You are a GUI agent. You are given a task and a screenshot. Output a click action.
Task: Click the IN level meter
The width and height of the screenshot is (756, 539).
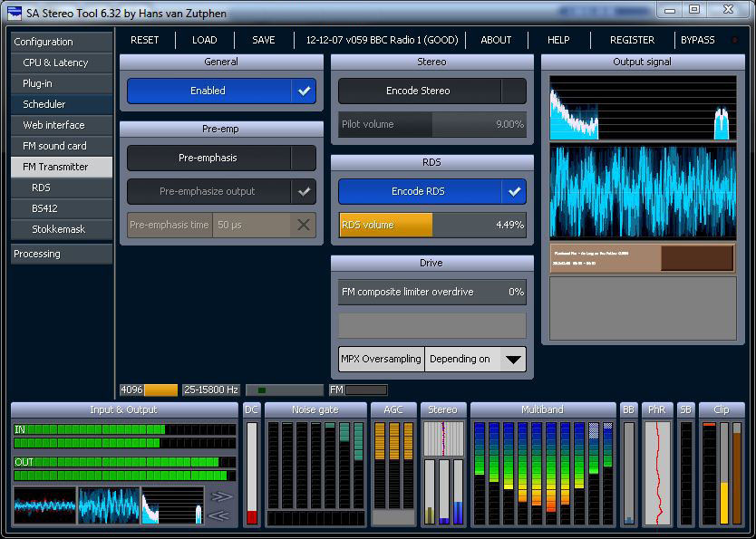[125, 436]
